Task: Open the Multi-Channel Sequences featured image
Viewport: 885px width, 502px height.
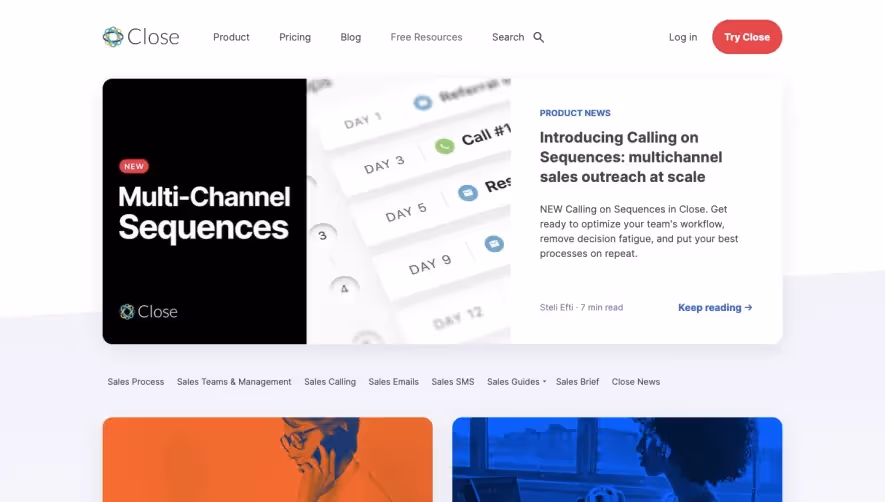Action: coord(306,211)
